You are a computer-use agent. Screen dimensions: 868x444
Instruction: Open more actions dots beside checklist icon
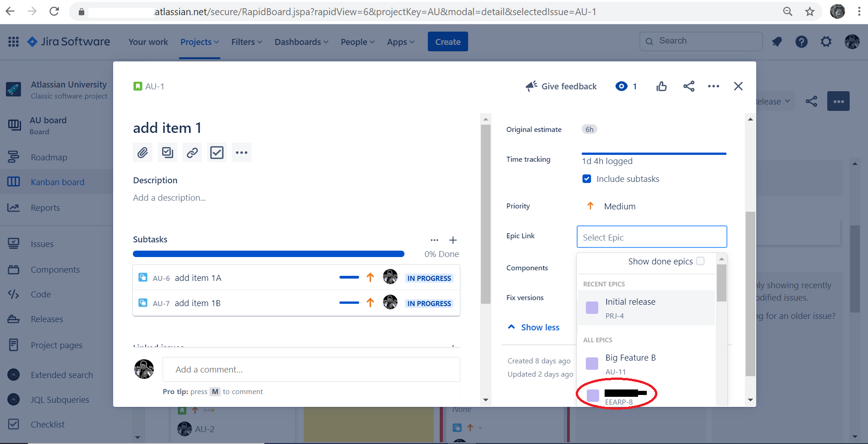[241, 153]
